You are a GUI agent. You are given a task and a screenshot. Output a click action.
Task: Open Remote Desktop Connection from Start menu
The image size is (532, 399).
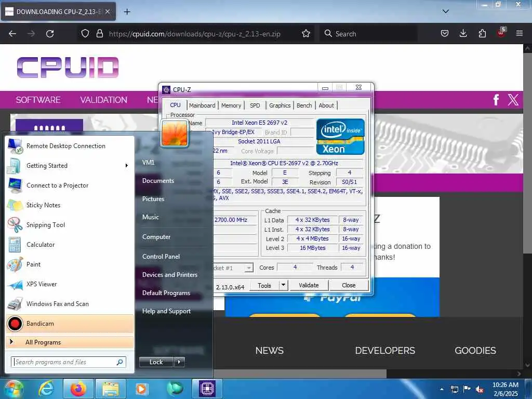70,146
